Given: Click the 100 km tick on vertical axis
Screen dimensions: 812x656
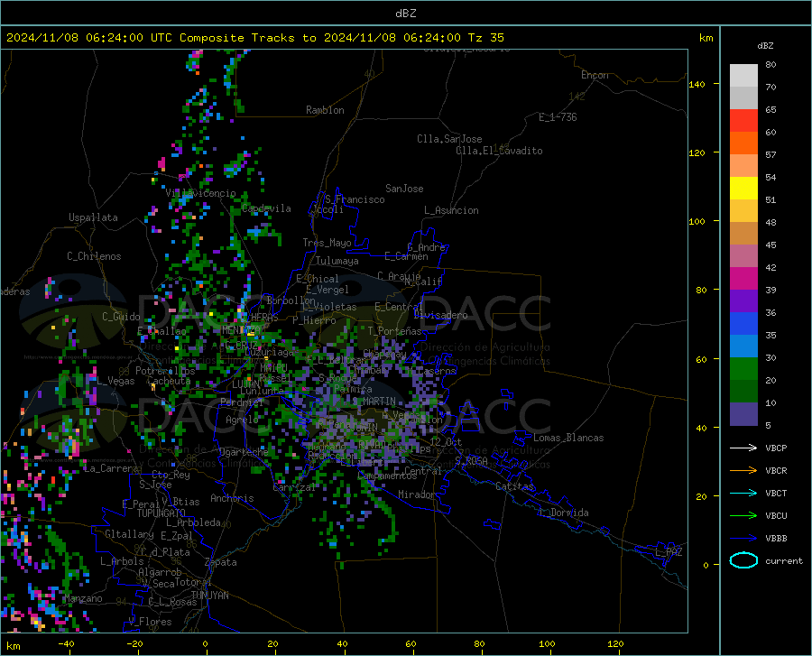Looking at the screenshot, I should click(697, 222).
